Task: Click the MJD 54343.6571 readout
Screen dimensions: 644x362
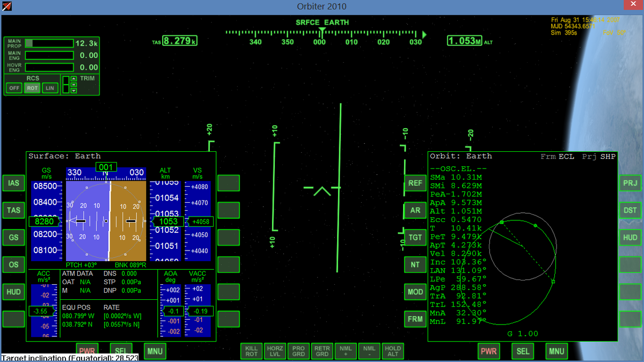Action: [573, 26]
